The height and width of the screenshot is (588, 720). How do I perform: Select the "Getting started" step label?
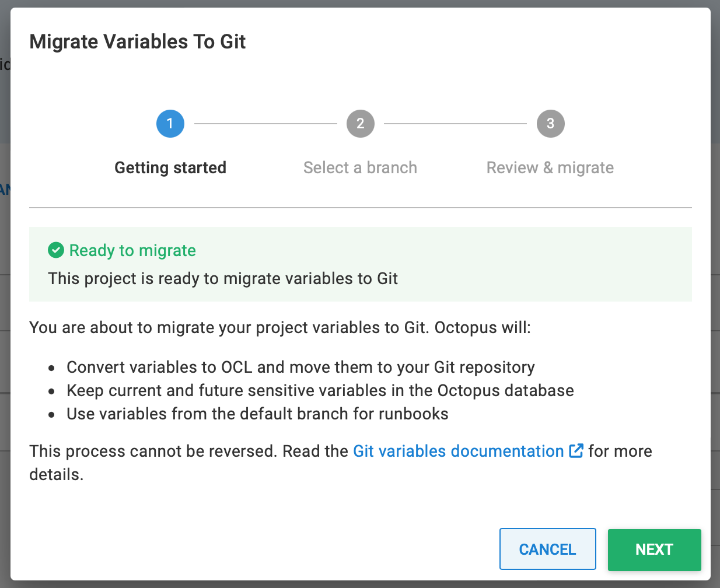coord(170,168)
